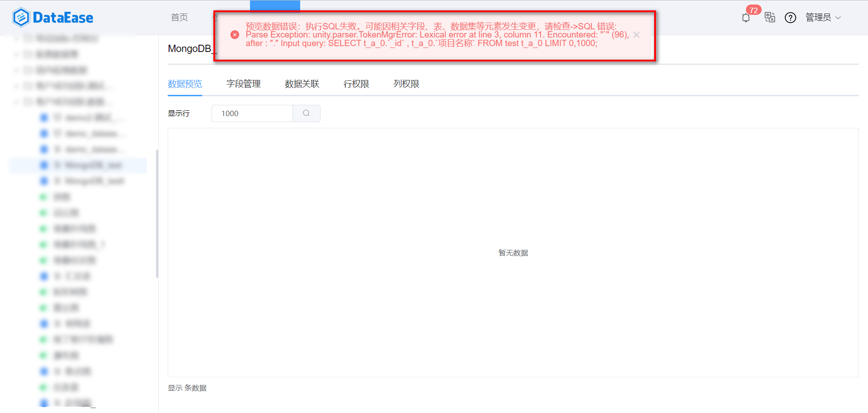Select the 行权限 tab
The height and width of the screenshot is (413, 868).
[x=356, y=84]
